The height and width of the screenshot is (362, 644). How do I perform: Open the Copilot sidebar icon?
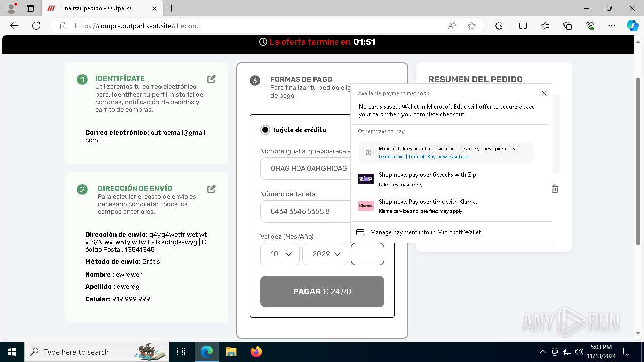[632, 26]
